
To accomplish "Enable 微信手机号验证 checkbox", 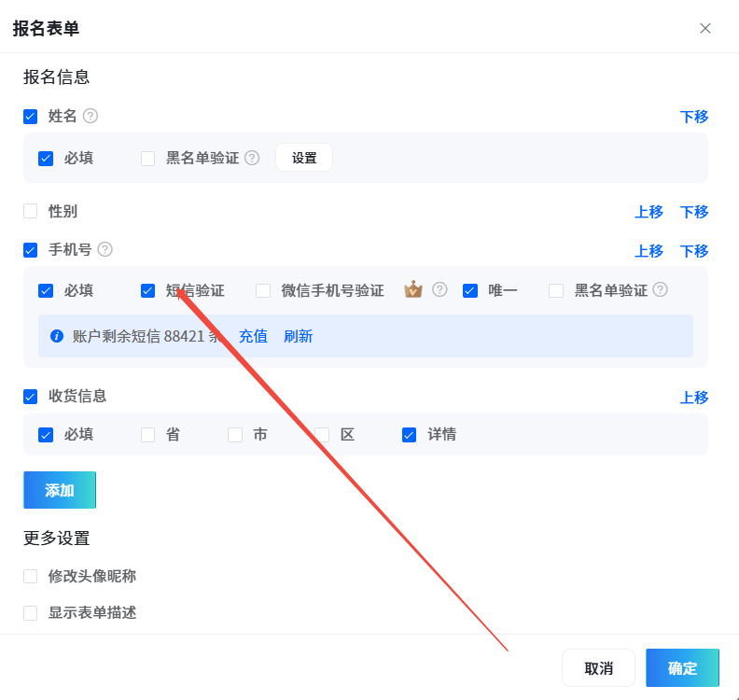I will click(263, 291).
